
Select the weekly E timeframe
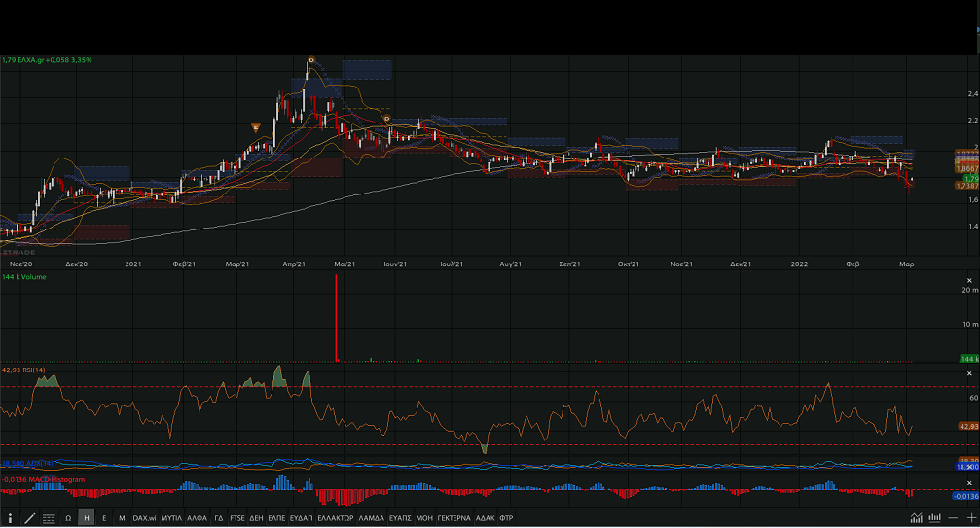pos(104,519)
